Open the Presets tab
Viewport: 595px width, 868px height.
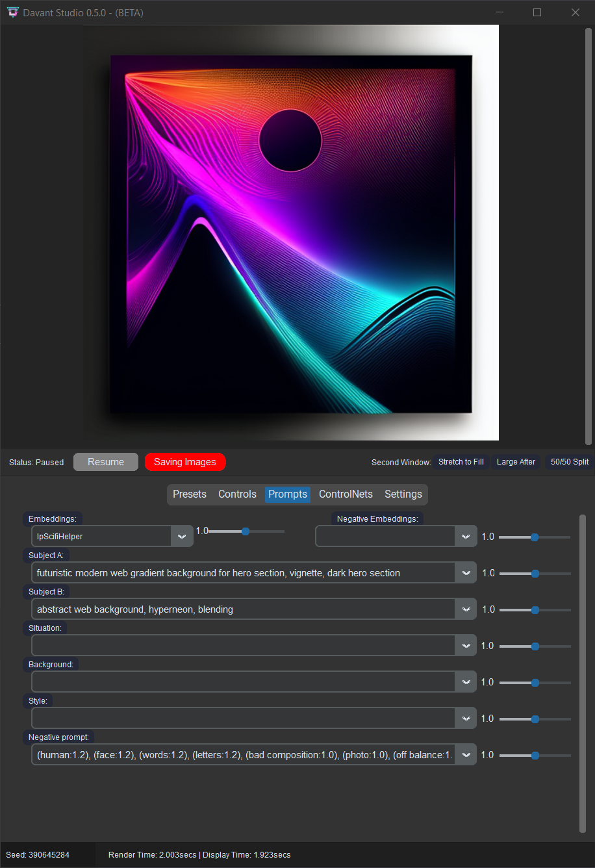[x=190, y=494]
